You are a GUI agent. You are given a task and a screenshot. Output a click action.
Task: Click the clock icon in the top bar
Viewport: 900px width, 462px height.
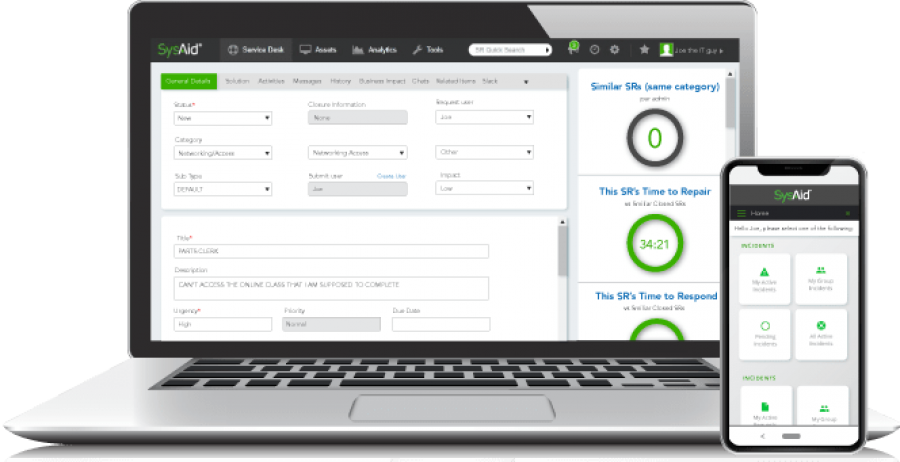point(595,50)
